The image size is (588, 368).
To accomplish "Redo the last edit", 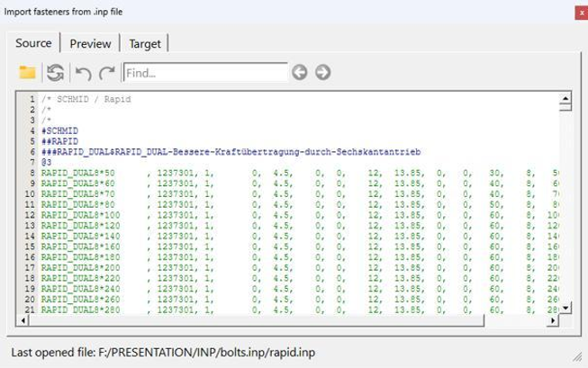I will (x=107, y=73).
